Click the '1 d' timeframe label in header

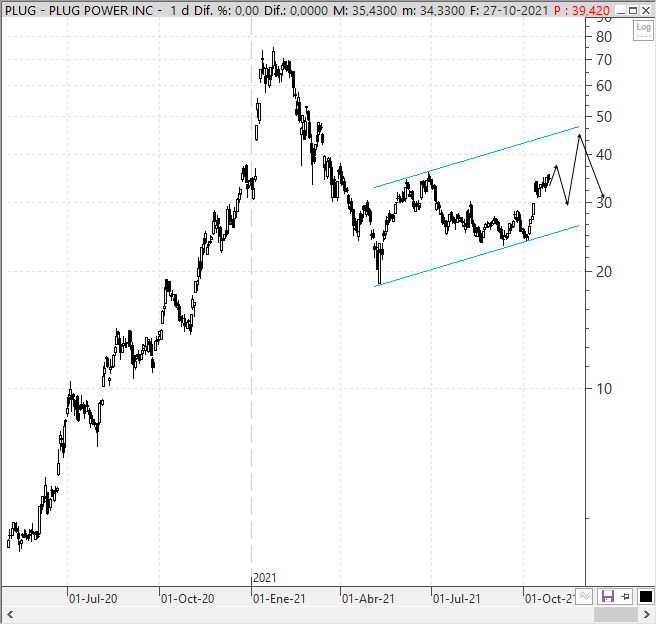179,10
